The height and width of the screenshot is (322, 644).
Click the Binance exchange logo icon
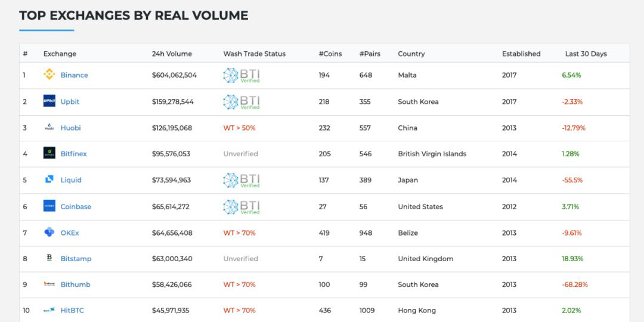(49, 75)
